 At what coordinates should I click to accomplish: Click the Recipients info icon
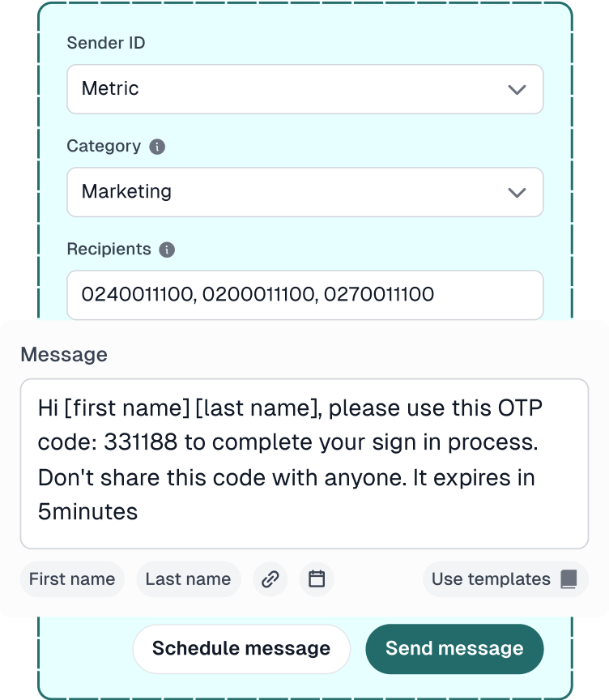pyautogui.click(x=167, y=250)
